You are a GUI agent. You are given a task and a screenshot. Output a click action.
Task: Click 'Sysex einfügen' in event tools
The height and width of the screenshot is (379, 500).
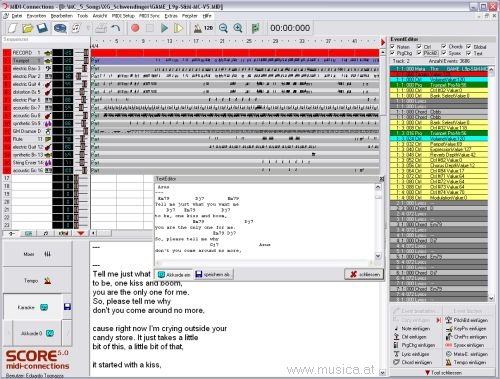tap(465, 345)
